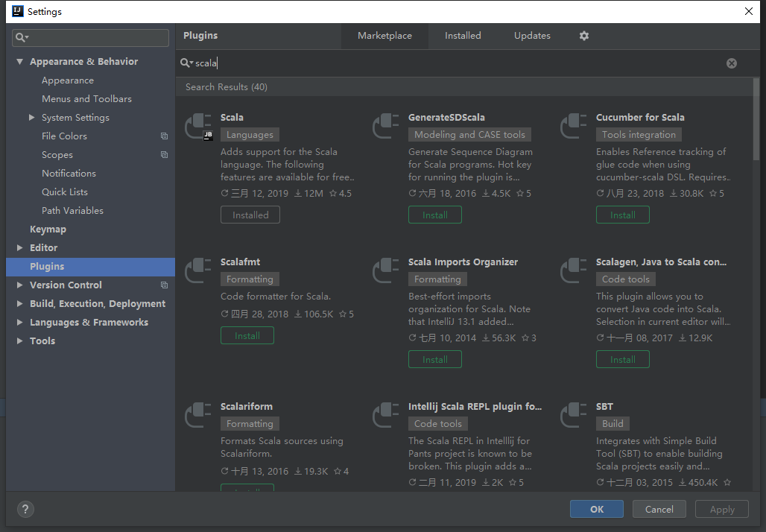
Task: Expand the Editor settings node
Action: [x=19, y=247]
